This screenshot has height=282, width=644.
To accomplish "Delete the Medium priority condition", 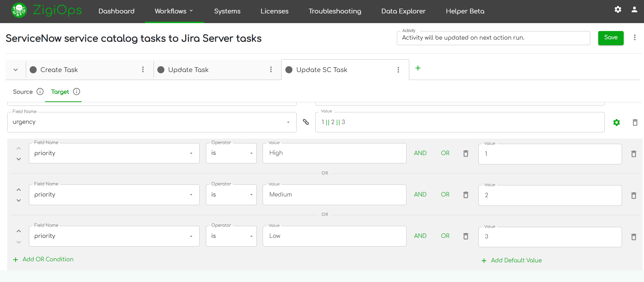I will tap(466, 195).
